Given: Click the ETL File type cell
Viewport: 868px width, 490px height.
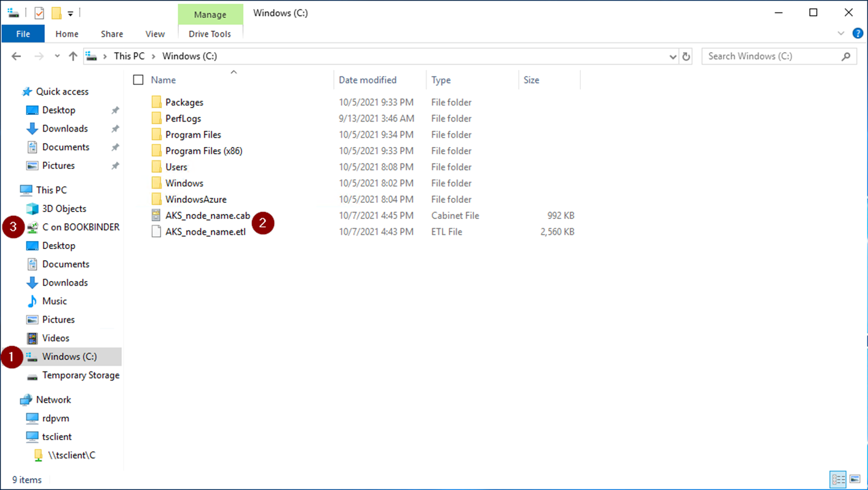Looking at the screenshot, I should (447, 232).
